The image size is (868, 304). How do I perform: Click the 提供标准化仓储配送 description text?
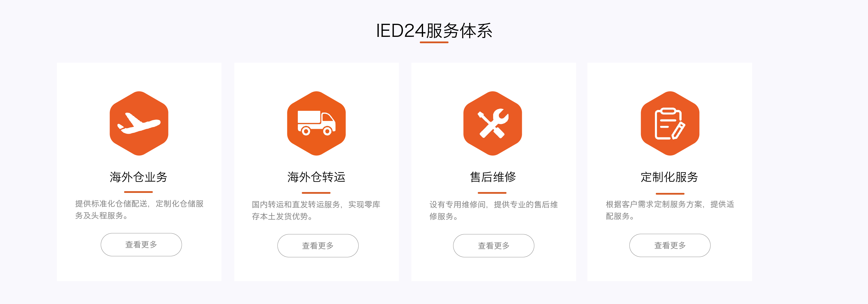point(139,209)
